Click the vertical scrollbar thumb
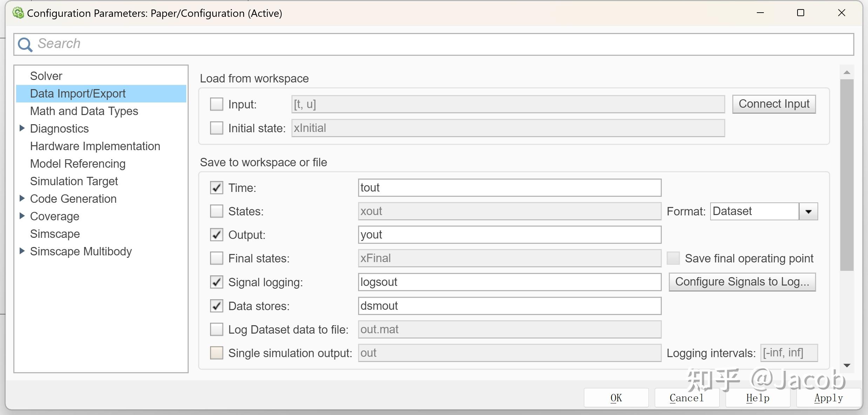The height and width of the screenshot is (415, 868). [847, 175]
